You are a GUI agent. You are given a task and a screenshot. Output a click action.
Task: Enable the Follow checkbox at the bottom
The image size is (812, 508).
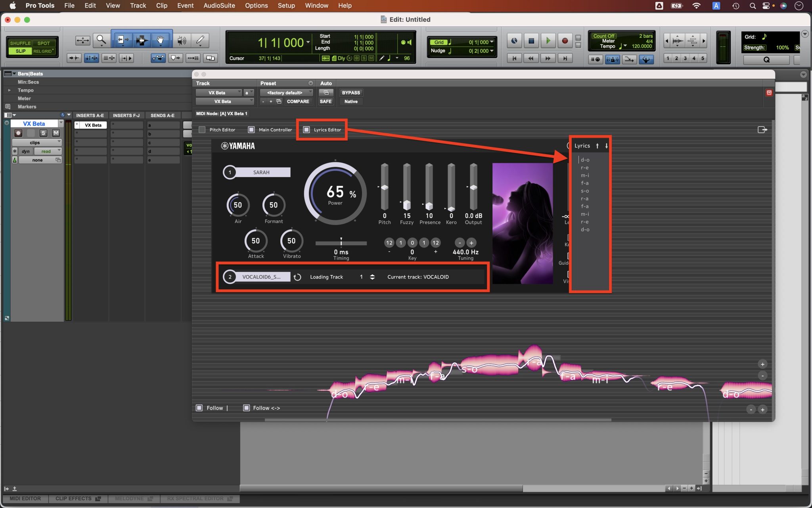point(199,408)
